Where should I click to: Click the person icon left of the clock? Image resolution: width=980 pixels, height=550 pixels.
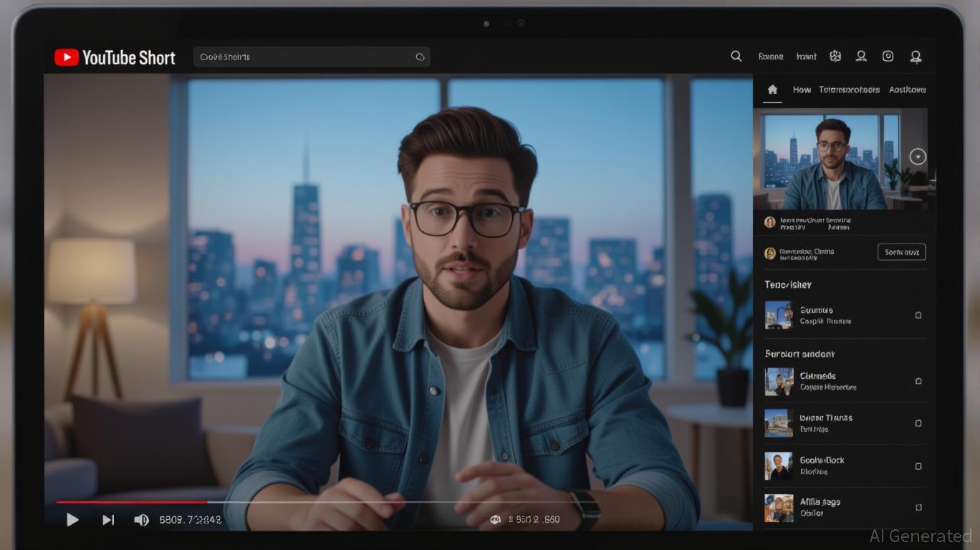tap(861, 56)
